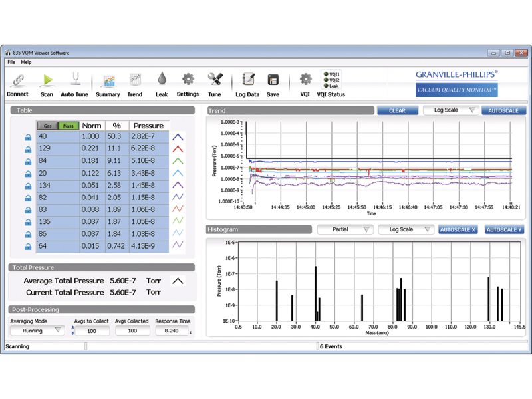This screenshot has height=399, width=532.
Task: Open the Log Scale dropdown for Trend
Action: [x=450, y=110]
